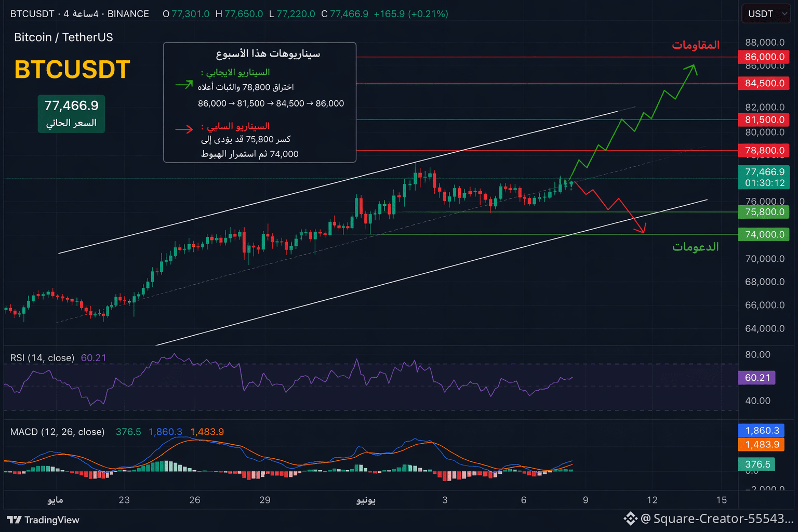Click the 15 date axis label
This screenshot has width=798, height=532.
(722, 500)
